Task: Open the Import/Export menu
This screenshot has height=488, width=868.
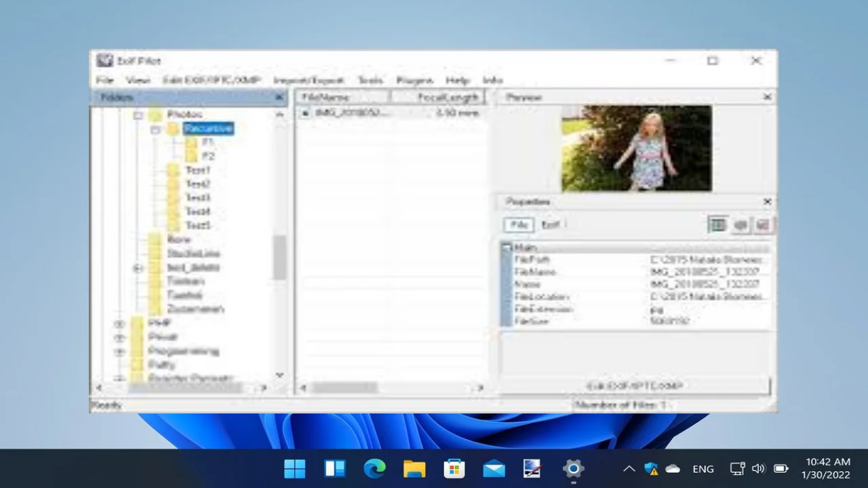Action: point(309,80)
